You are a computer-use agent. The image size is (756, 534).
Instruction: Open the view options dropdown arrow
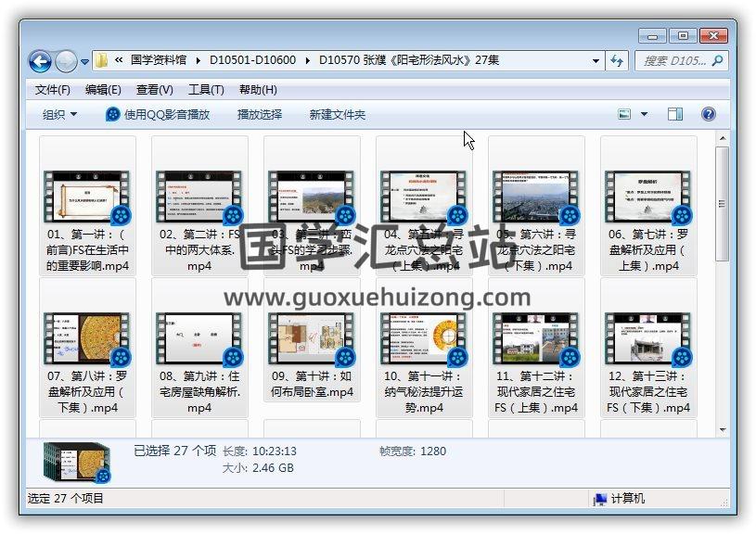645,114
